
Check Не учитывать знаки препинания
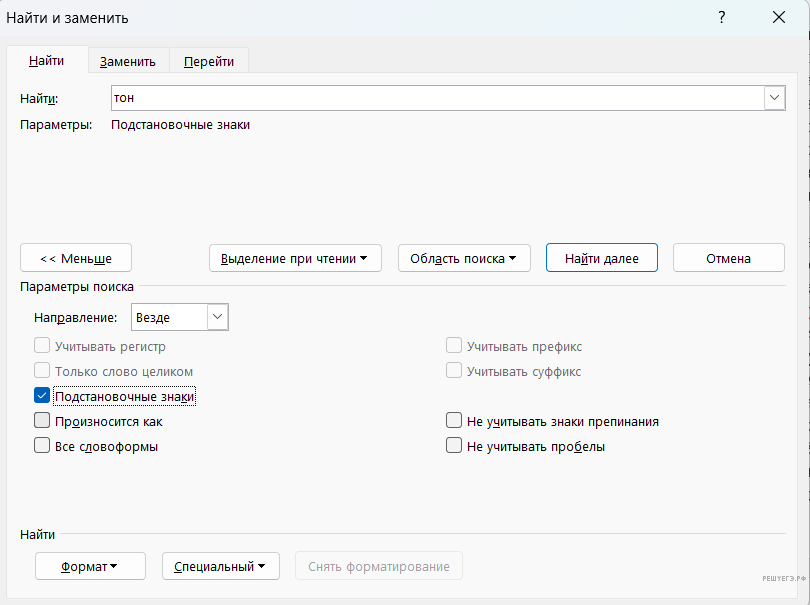[x=454, y=421]
